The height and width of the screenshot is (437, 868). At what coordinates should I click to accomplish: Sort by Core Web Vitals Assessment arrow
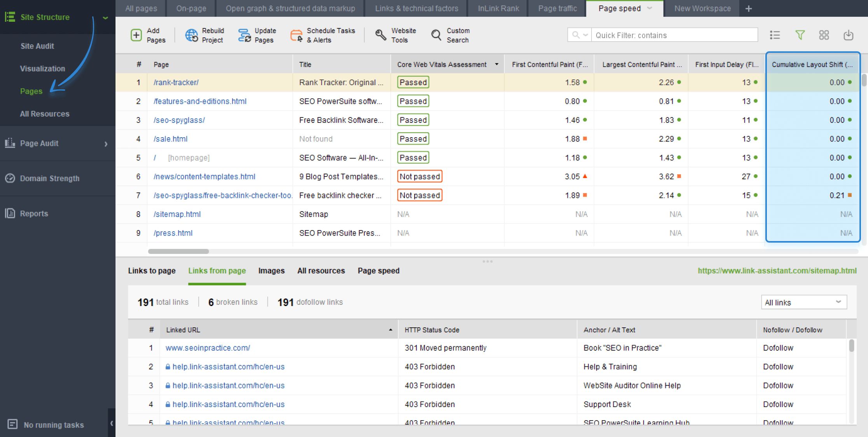(x=497, y=64)
